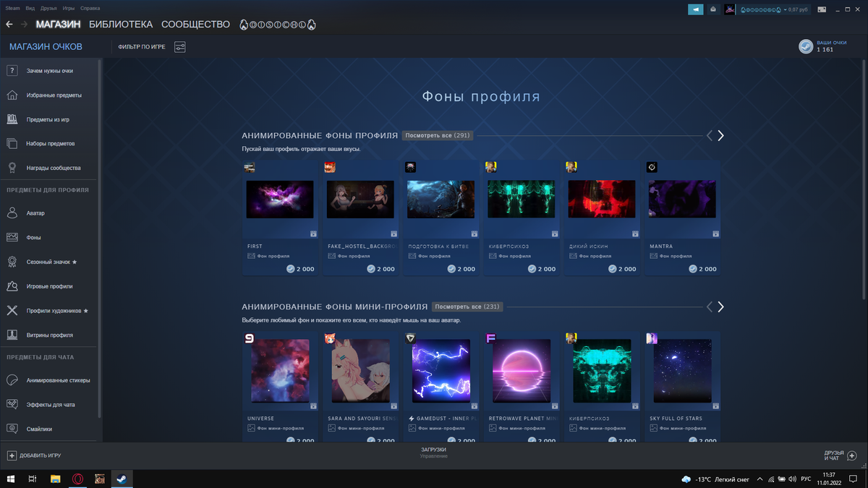The width and height of the screenshot is (868, 488).
Task: Click the game filter icon button
Action: 180,47
